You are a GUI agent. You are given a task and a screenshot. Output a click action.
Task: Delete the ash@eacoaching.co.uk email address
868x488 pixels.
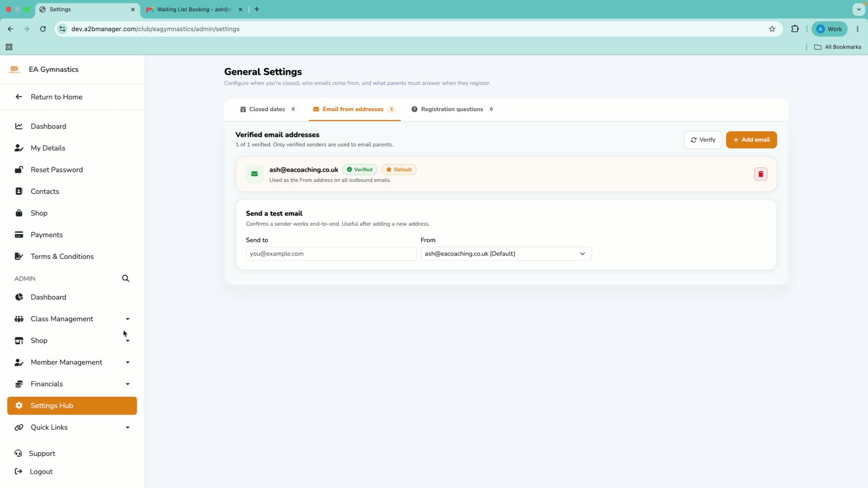(x=760, y=174)
